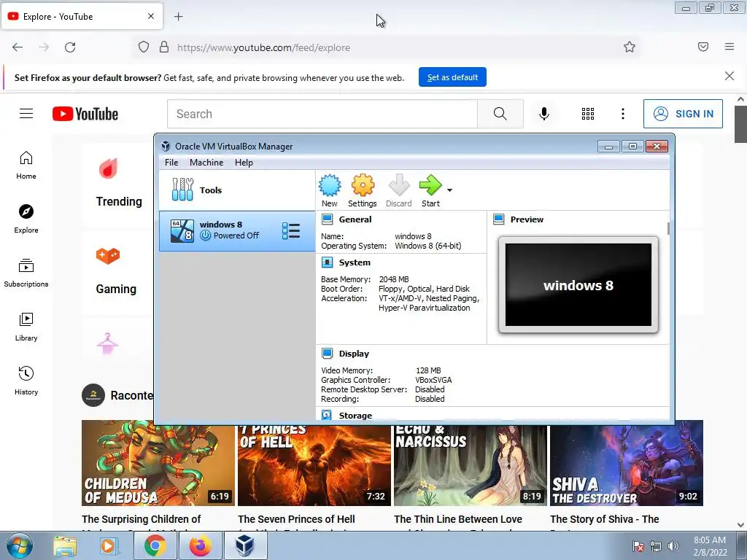Click the Discard toolbar icon
This screenshot has height=560, width=747.
[399, 190]
